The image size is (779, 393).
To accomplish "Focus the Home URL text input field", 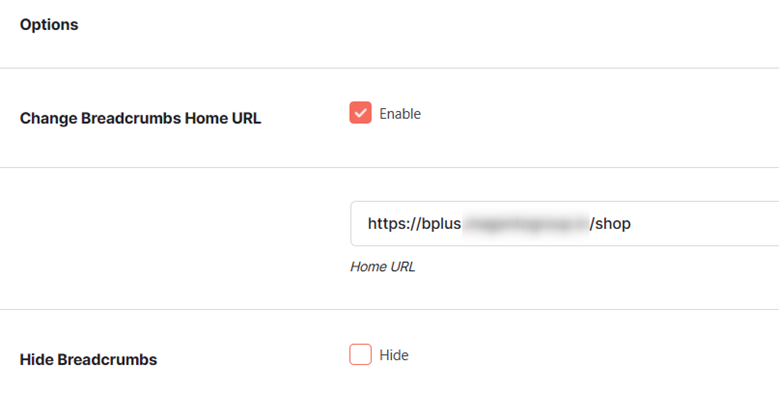I will [564, 224].
